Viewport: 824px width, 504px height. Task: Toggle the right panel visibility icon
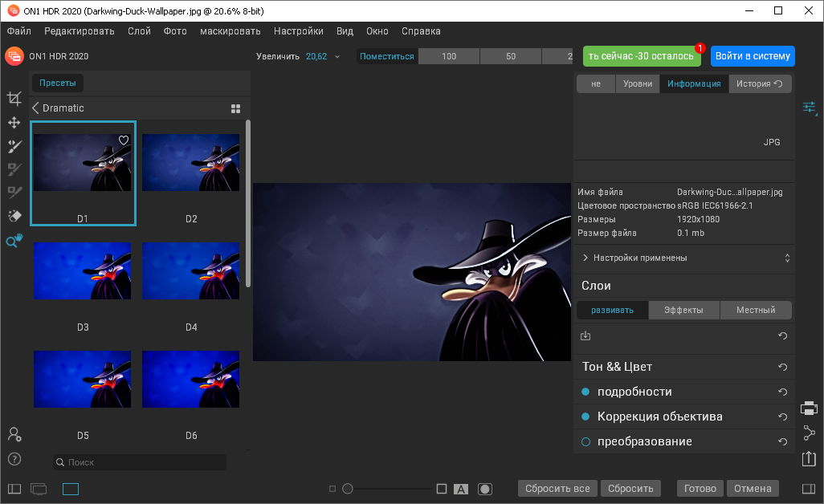tap(809, 489)
